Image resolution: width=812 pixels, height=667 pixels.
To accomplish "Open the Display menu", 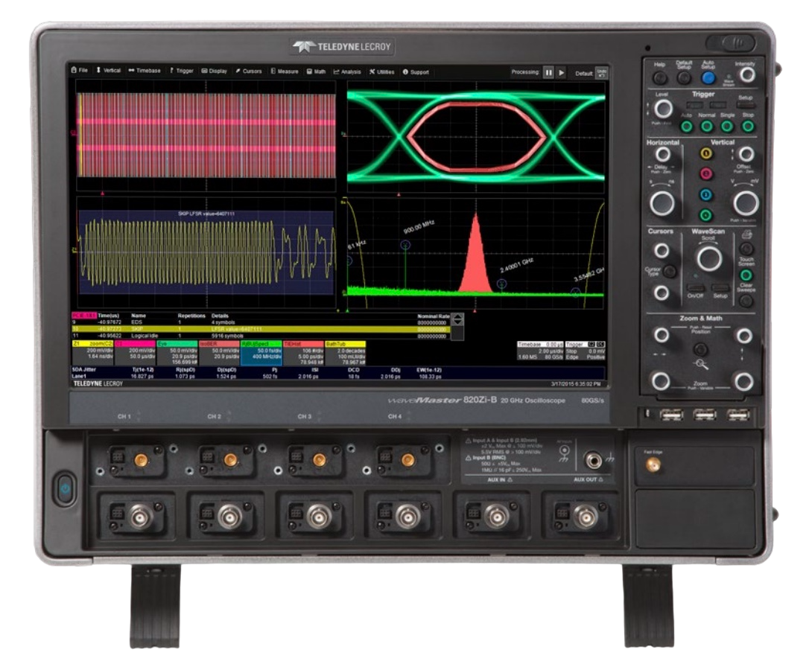I will click(215, 71).
